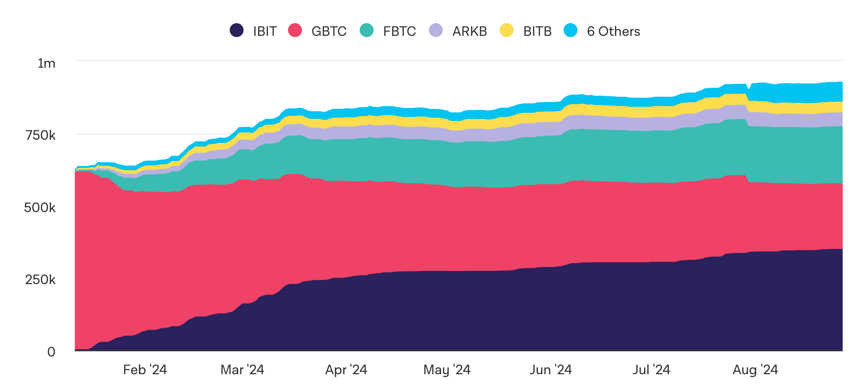
Task: Click the BITB yellow legend dot
Action: 506,30
